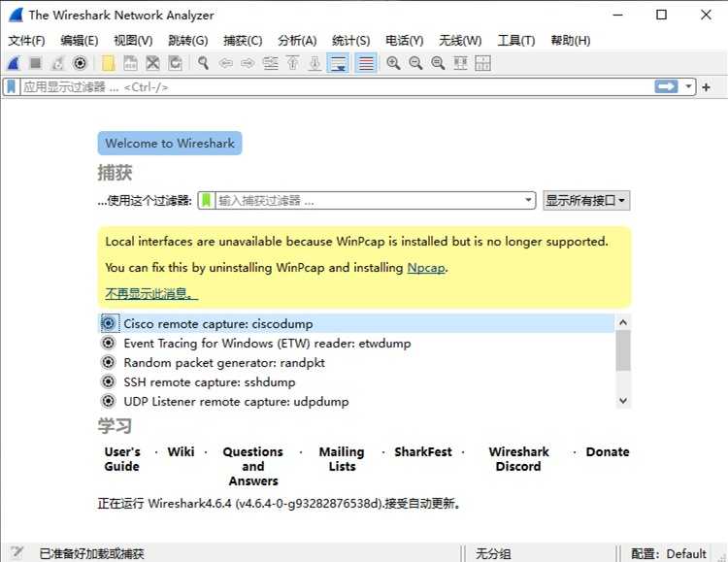The height and width of the screenshot is (562, 728).
Task: Click gear next to SSH remote capture
Action: click(x=109, y=382)
